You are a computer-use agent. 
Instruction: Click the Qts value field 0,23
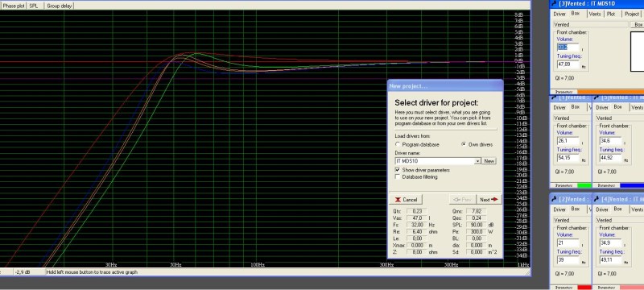point(417,211)
